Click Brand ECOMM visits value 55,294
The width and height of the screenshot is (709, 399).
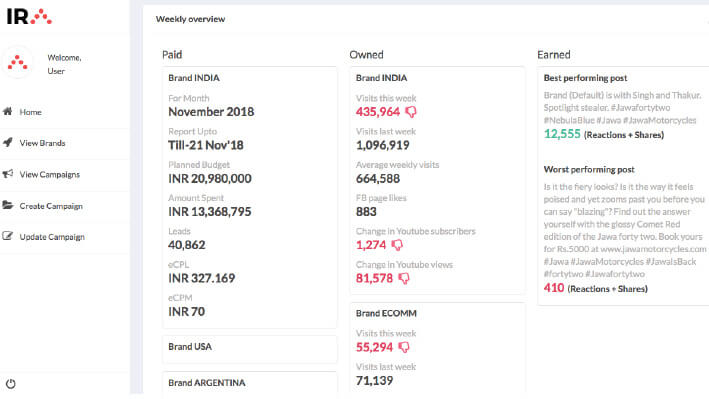coord(374,347)
